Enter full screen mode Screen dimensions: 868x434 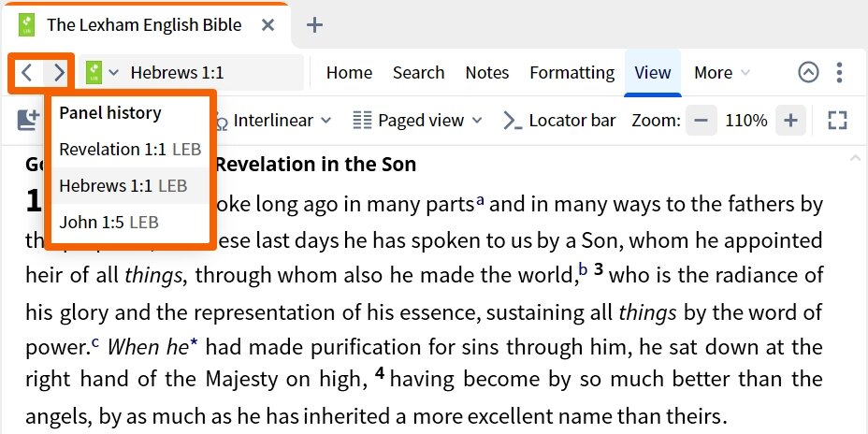coord(838,120)
